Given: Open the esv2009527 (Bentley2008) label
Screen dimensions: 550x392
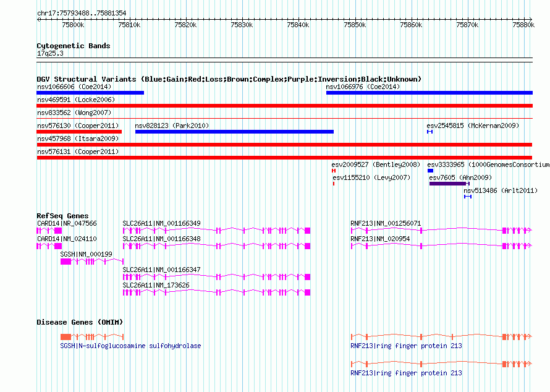Looking at the screenshot, I should pyautogui.click(x=376, y=164).
